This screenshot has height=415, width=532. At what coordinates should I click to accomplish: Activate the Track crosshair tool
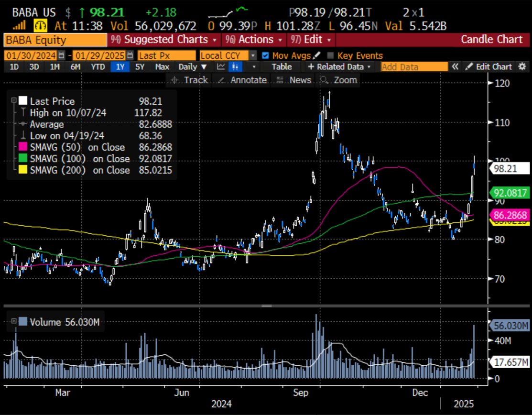tap(190, 80)
